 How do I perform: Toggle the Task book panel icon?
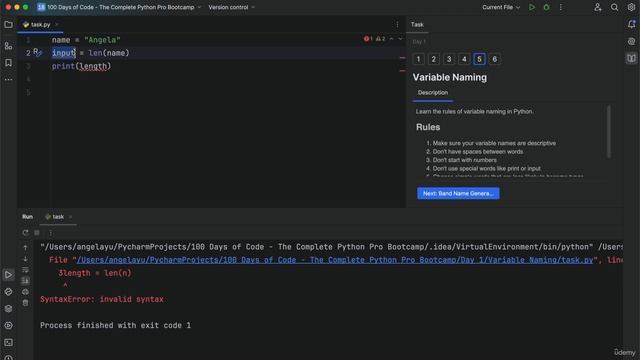pyautogui.click(x=631, y=58)
